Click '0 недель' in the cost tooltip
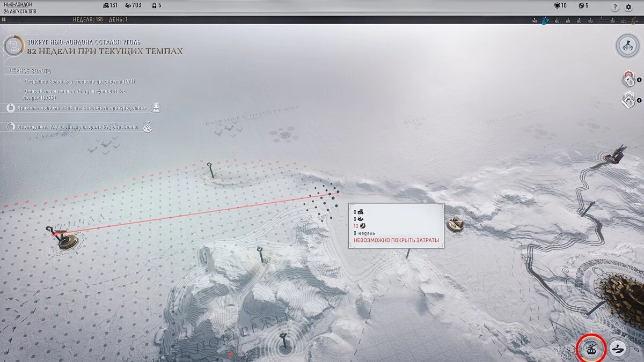This screenshot has height=362, width=644. click(364, 233)
